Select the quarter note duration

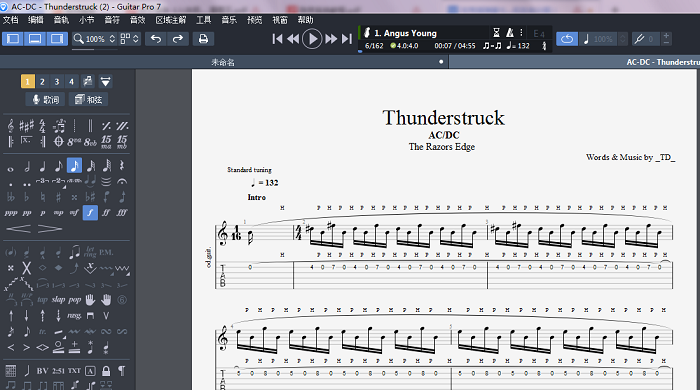tap(42, 166)
